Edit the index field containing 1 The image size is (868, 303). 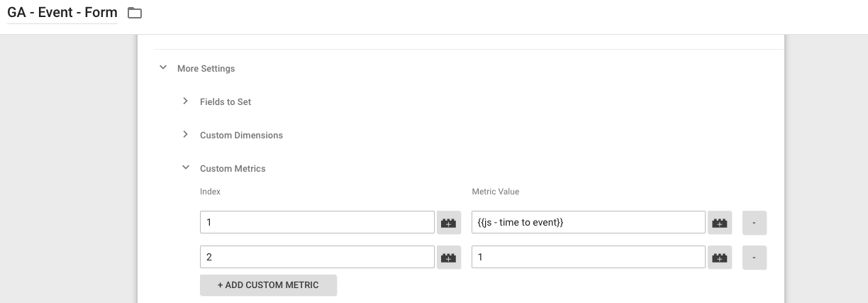(317, 222)
